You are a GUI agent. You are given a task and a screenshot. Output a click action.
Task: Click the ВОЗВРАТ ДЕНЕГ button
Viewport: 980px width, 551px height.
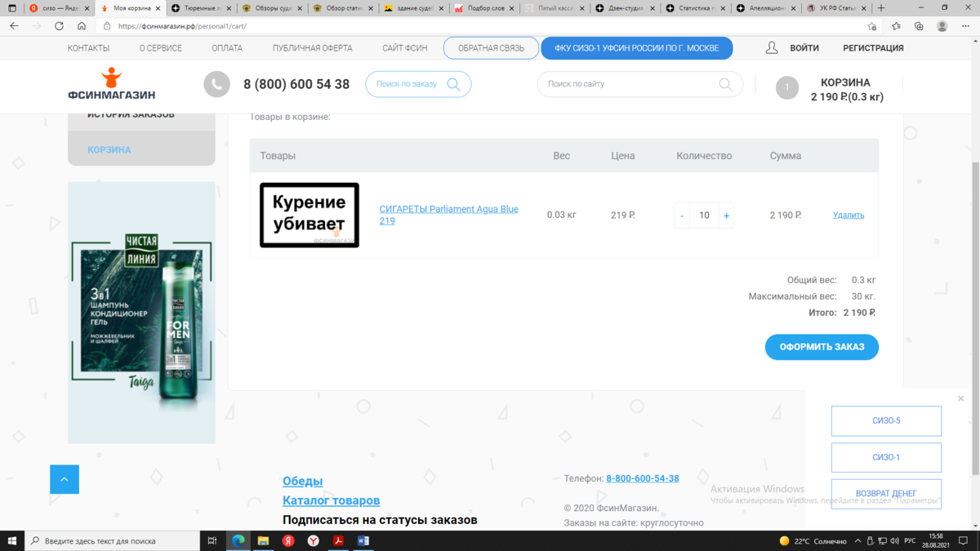pos(886,494)
